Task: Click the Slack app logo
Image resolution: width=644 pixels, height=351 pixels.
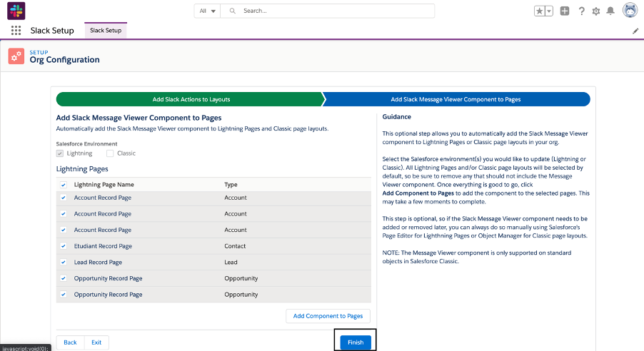Action: coord(16,11)
